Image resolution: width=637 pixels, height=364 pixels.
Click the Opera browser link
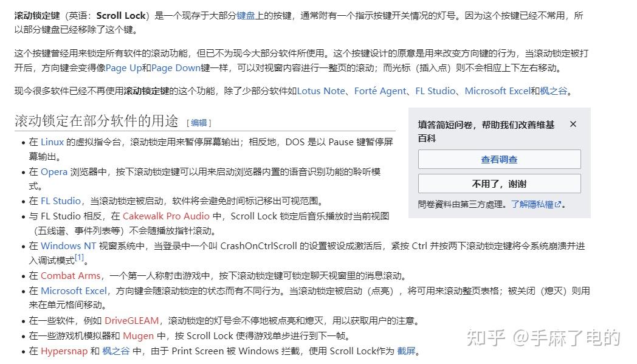(53, 171)
